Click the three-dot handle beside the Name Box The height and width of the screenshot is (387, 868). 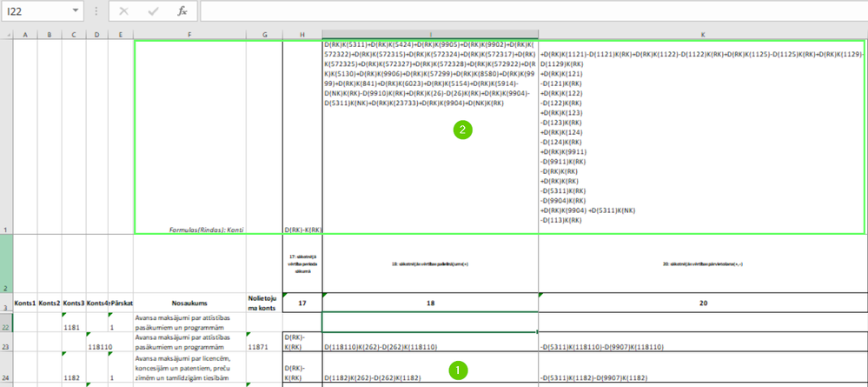[x=96, y=11]
